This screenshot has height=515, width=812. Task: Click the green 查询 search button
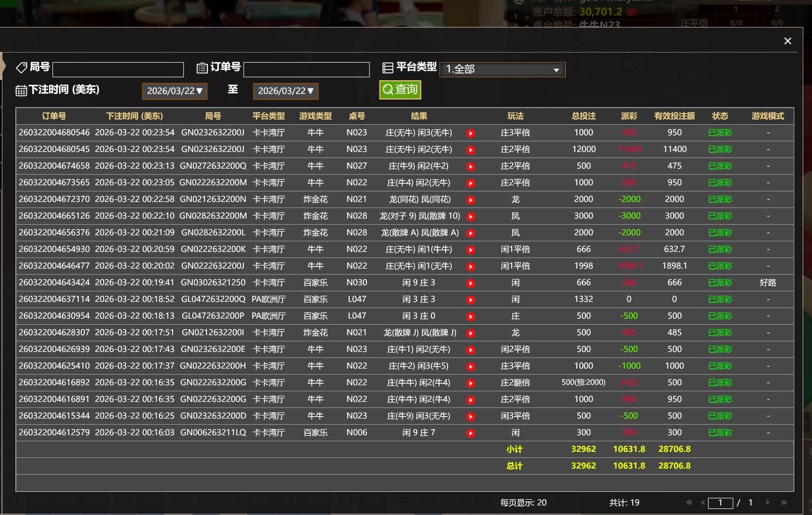[400, 90]
